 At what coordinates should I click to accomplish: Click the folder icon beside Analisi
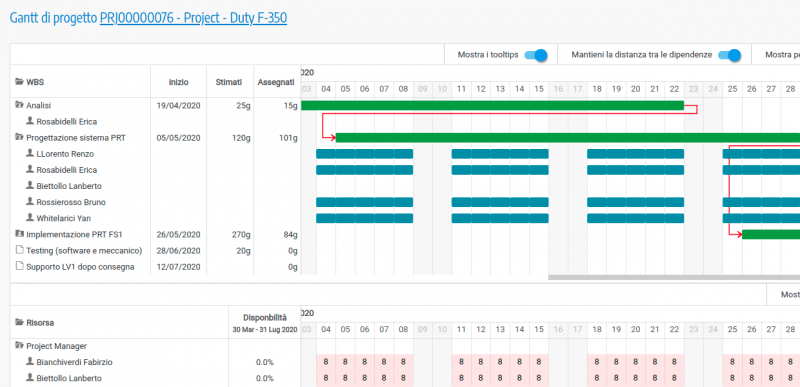tap(19, 105)
